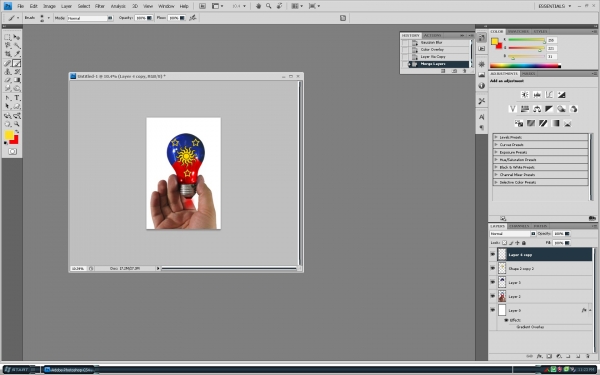600x375 pixels.
Task: Click the yellow foreground color swatch in toolbox
Action: 9,135
